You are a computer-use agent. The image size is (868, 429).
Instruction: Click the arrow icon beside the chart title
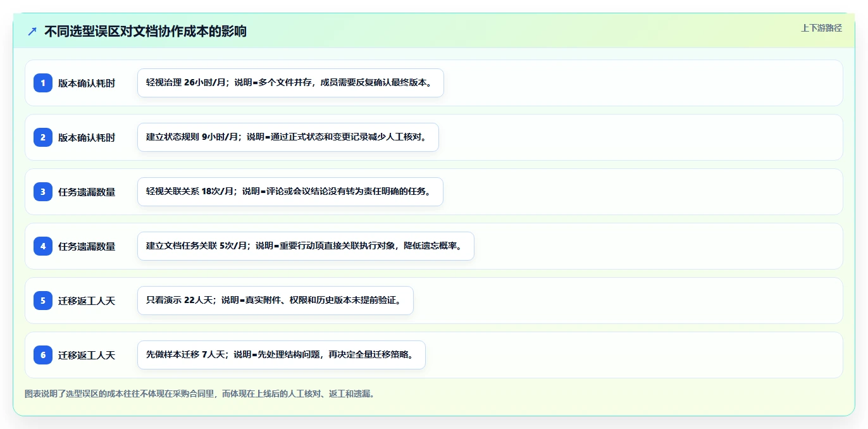(32, 31)
